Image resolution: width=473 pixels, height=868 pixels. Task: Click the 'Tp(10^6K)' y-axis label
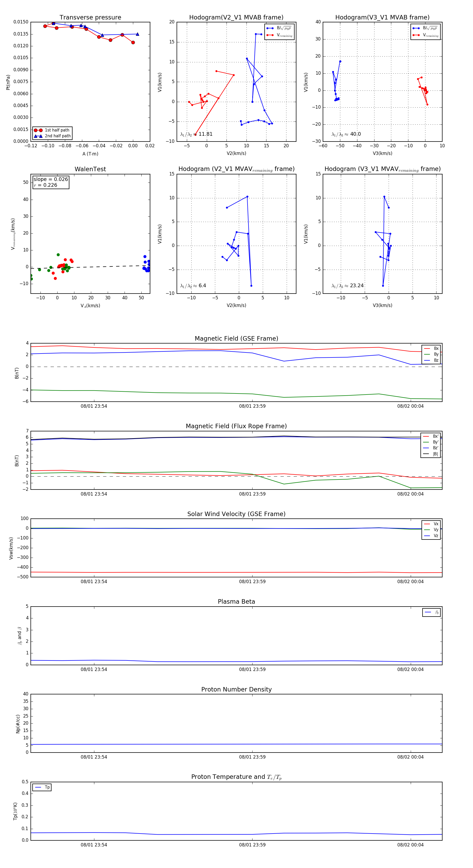pos(15,811)
